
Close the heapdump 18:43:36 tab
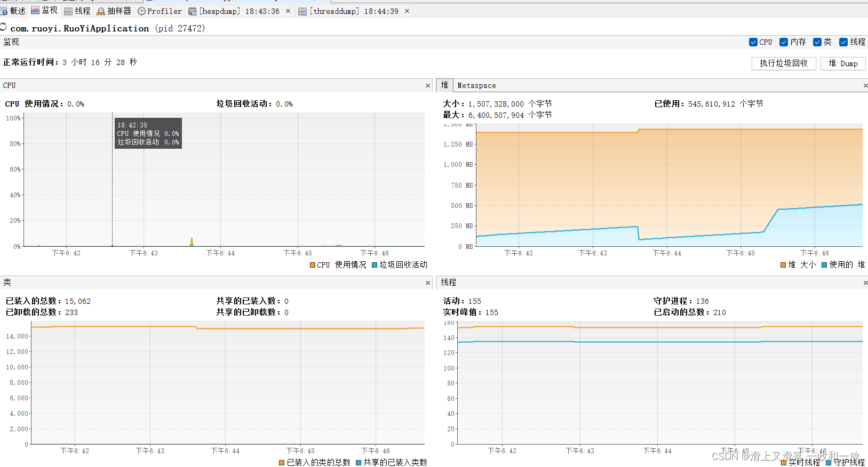pyautogui.click(x=288, y=11)
